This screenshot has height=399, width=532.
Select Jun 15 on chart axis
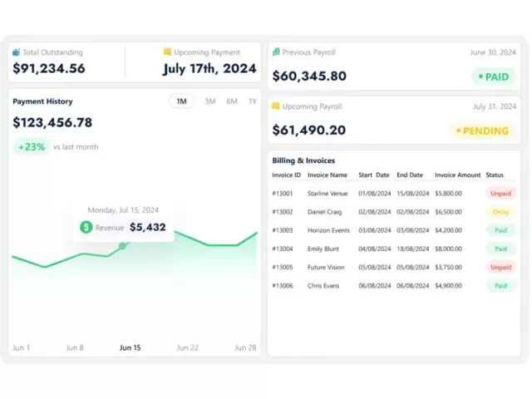click(130, 347)
